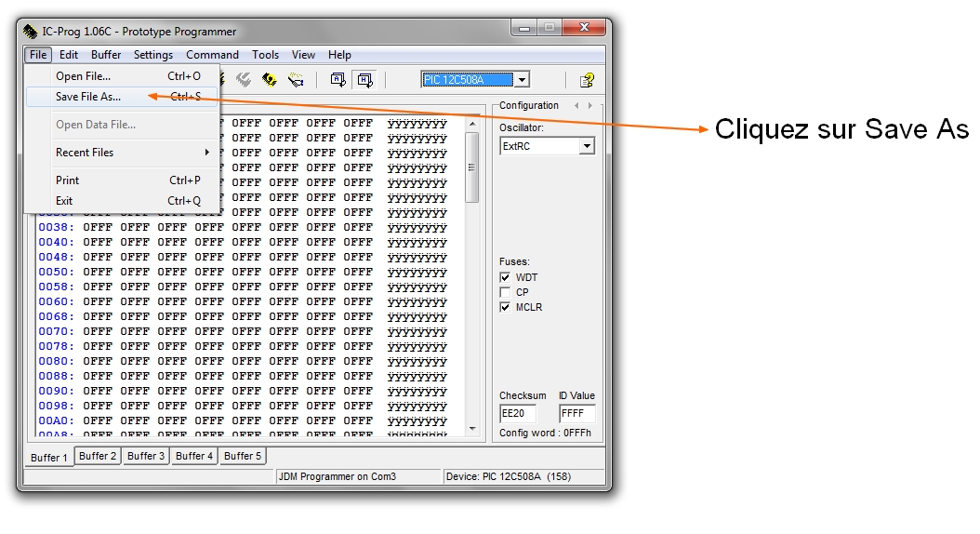Minimize the IC-Prog window
980x534 pixels.
(x=524, y=28)
